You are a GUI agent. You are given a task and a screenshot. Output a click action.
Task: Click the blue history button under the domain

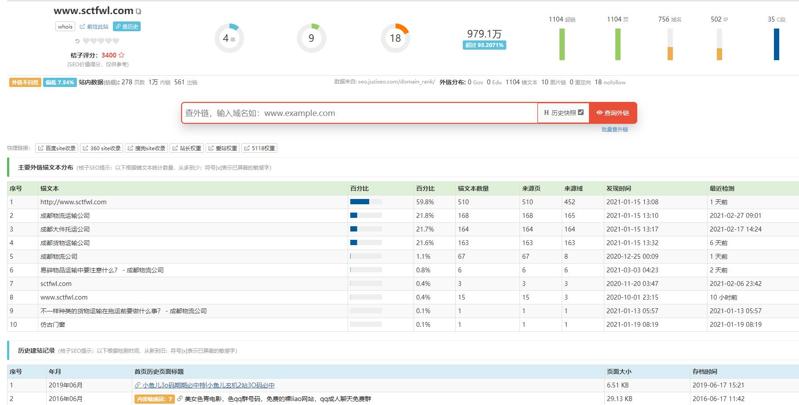coord(128,27)
